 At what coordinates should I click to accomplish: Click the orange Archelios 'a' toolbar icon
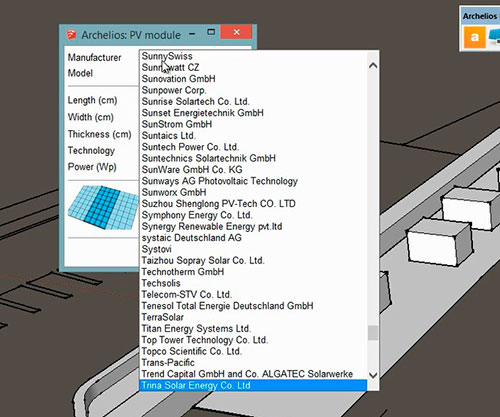pos(474,37)
